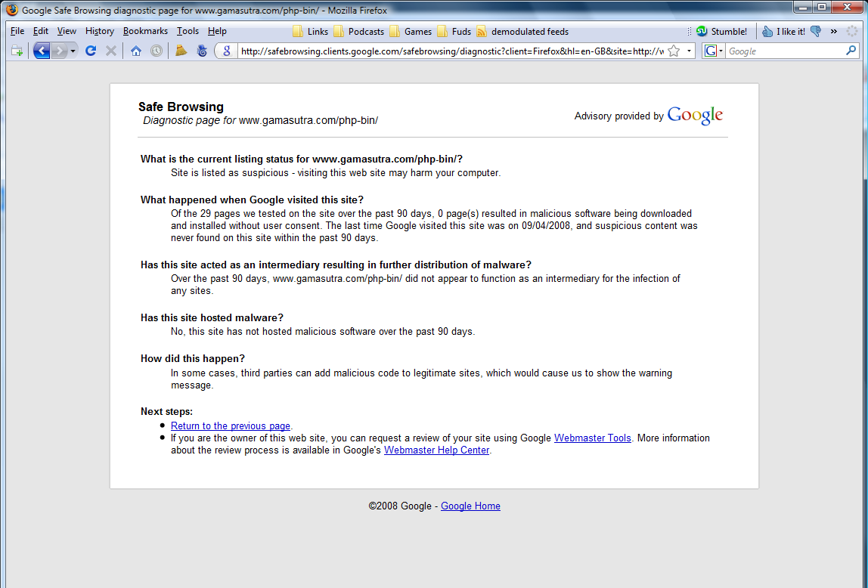Image resolution: width=868 pixels, height=588 pixels.
Task: Click the address bar URL field
Action: coord(451,51)
